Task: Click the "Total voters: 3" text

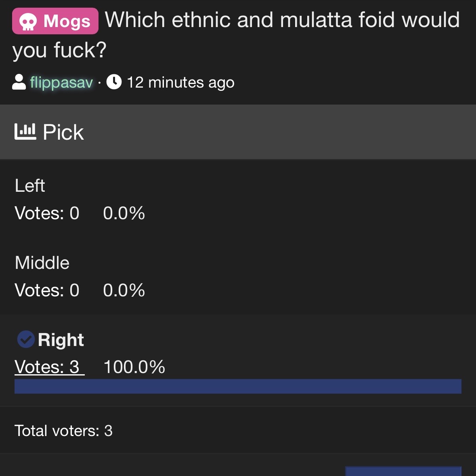Action: click(x=63, y=431)
